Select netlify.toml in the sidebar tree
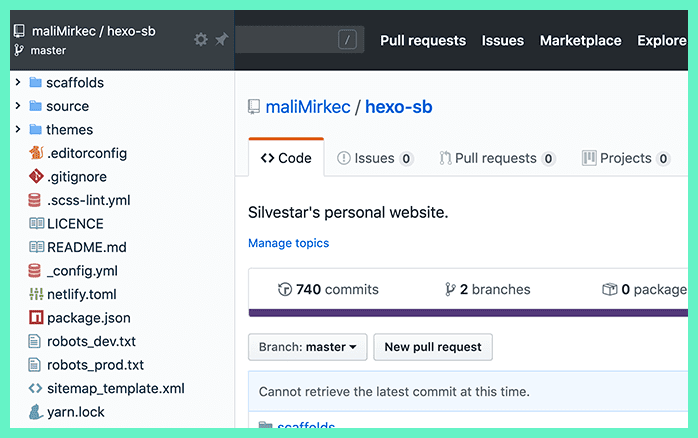The height and width of the screenshot is (438, 698). tap(81, 294)
